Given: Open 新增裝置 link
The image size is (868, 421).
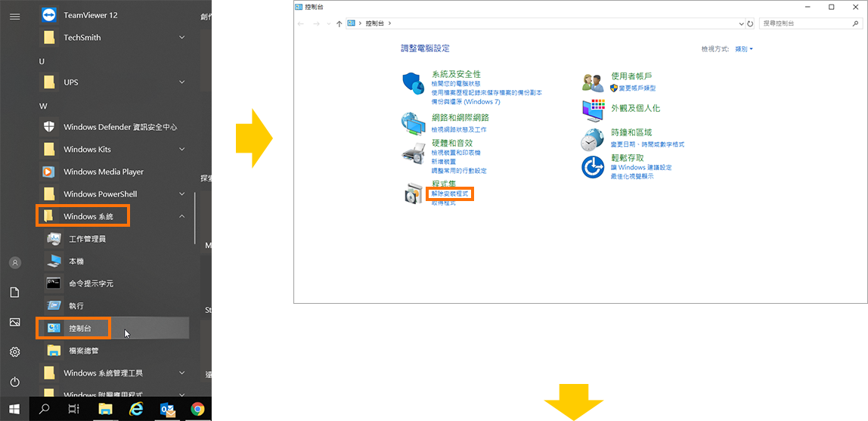Looking at the screenshot, I should [443, 162].
